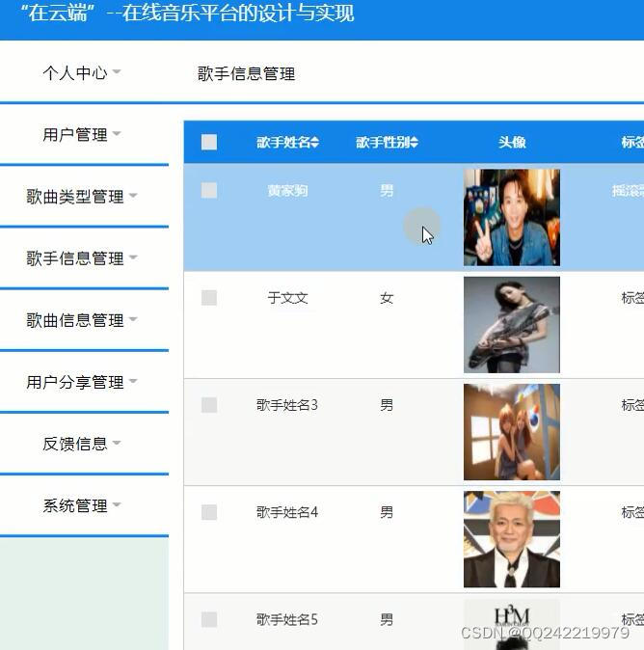Expand the 用户管理 menu arrow
Viewport: 644px width, 650px height.
(117, 133)
